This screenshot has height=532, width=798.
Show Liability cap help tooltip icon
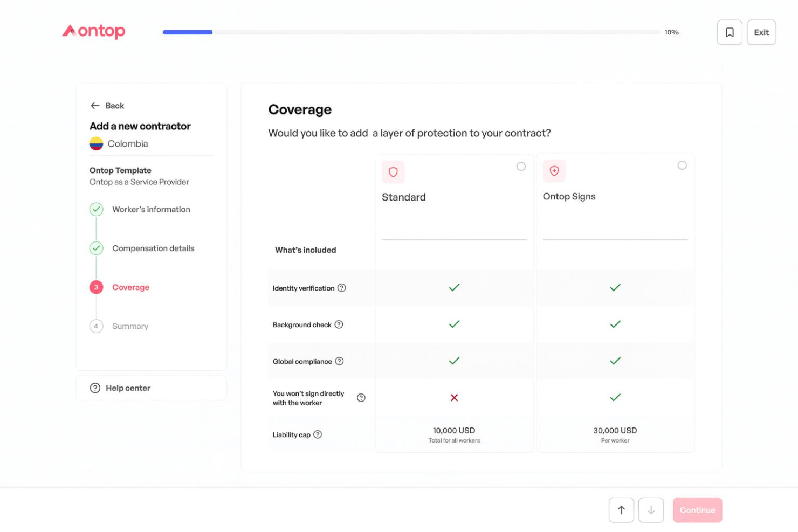coord(318,434)
